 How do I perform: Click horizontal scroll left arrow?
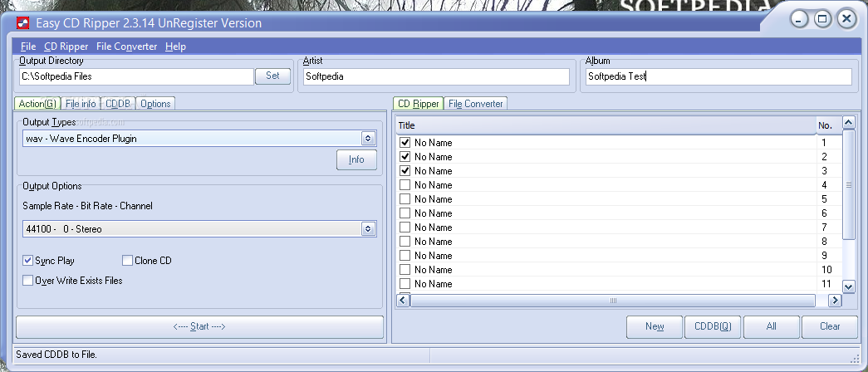pos(403,300)
